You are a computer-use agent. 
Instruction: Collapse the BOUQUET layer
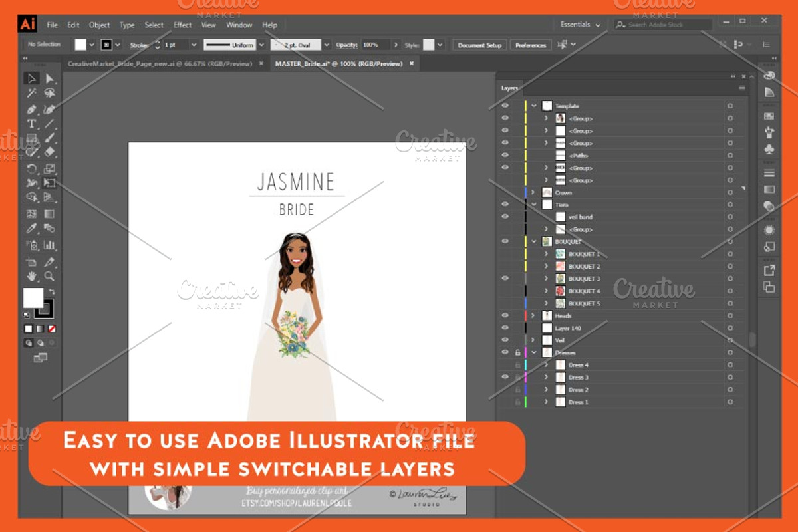coord(533,241)
